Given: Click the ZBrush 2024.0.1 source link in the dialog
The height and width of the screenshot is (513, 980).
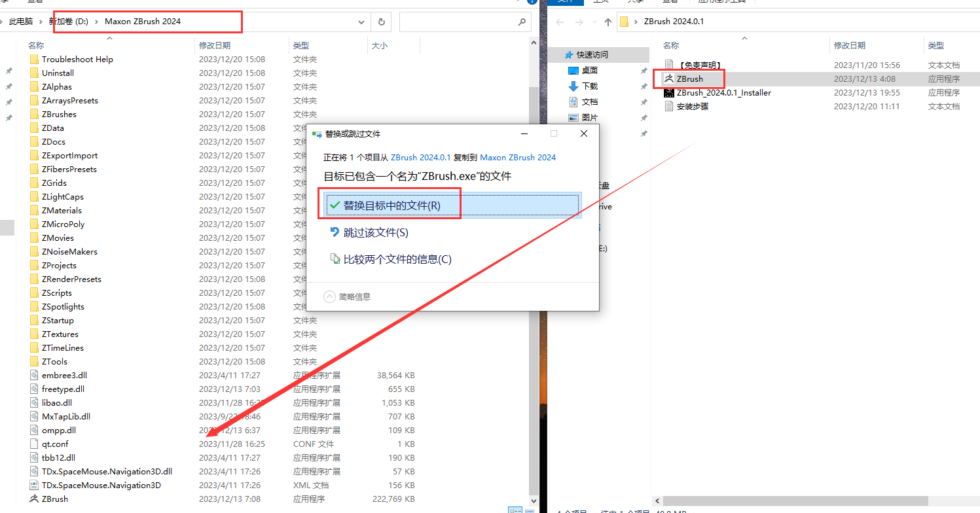Looking at the screenshot, I should tap(421, 157).
